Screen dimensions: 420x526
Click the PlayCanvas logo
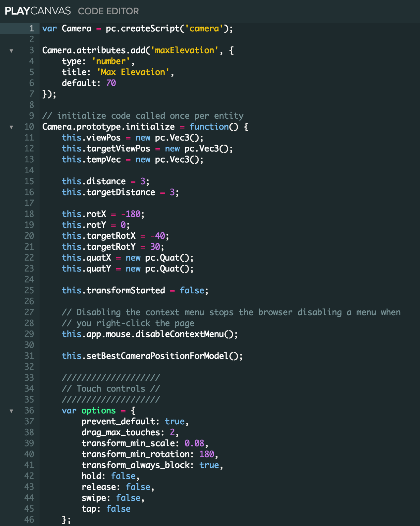tap(38, 11)
